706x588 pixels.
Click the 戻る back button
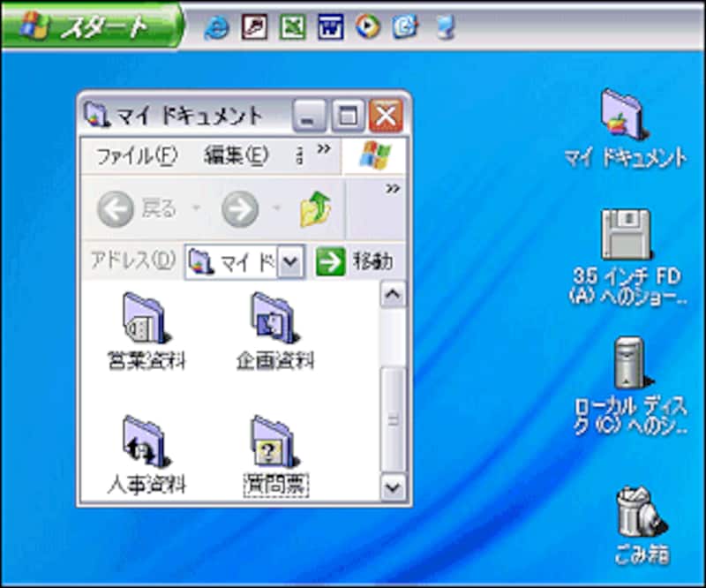(x=137, y=210)
